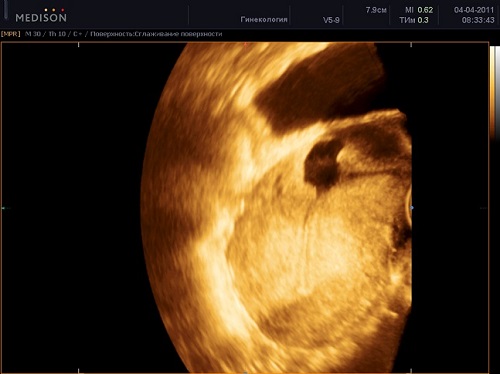The image size is (500, 374).
Task: Click the top-right white tick mark
Action: click(x=411, y=44)
